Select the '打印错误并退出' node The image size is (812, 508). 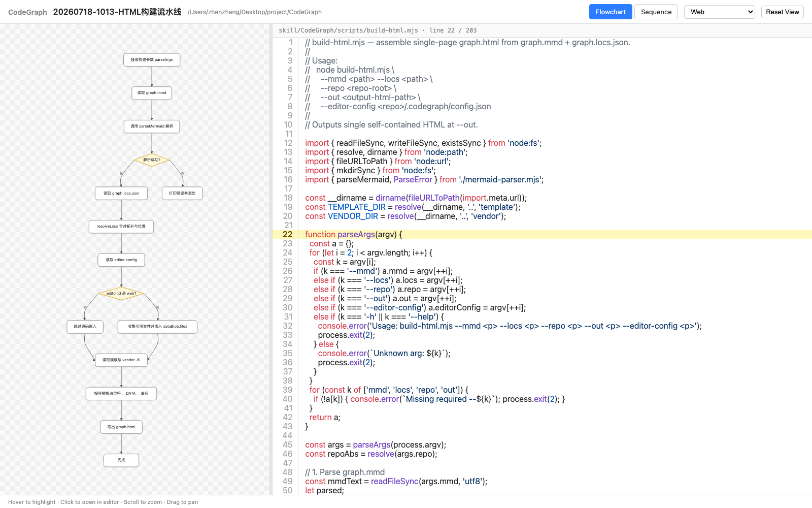coord(182,194)
